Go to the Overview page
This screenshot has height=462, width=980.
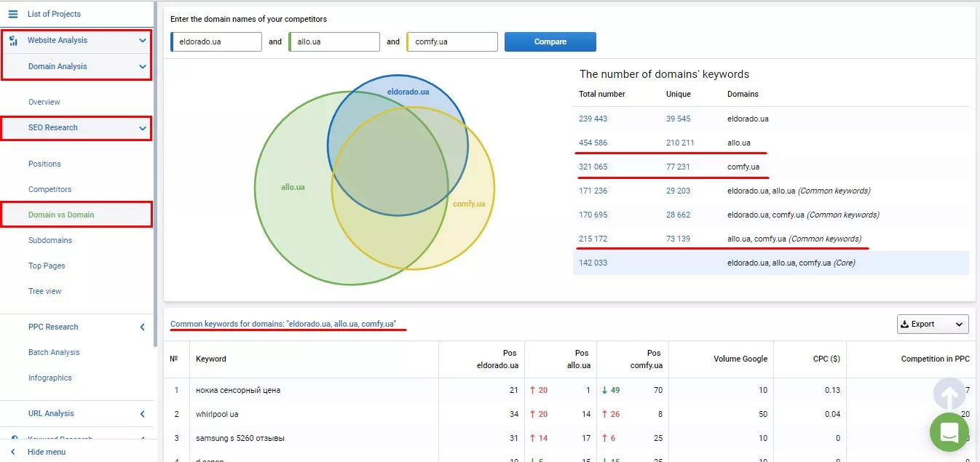(44, 102)
